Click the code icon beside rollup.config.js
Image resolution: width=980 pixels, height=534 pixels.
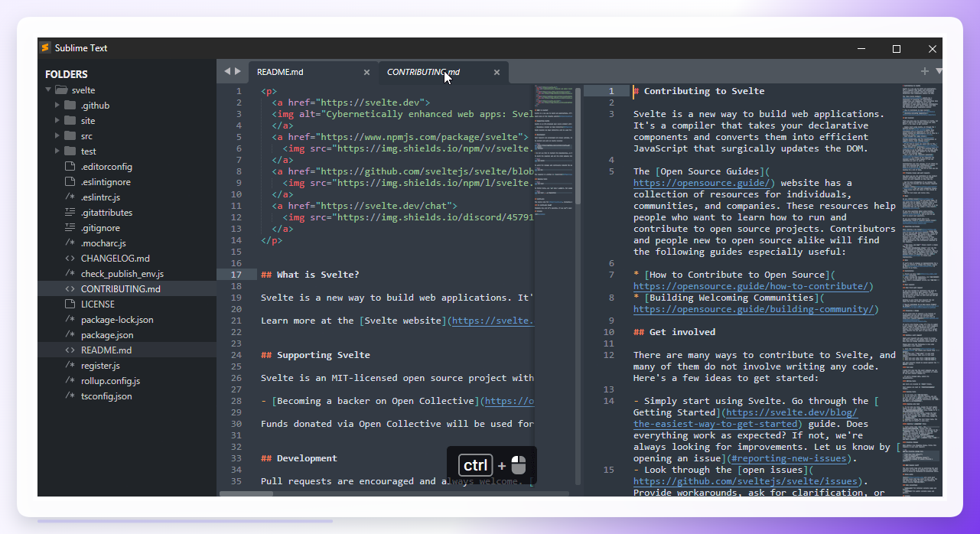pyautogui.click(x=70, y=380)
